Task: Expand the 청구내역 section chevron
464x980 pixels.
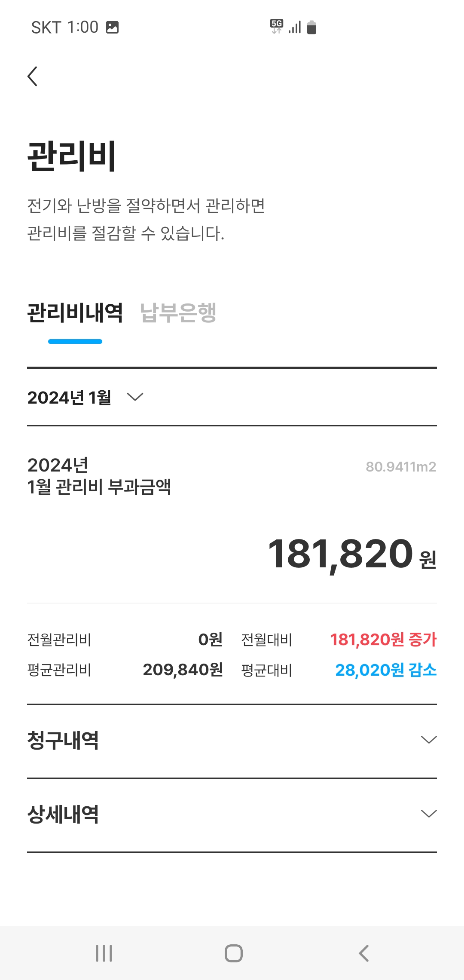Action: coord(429,739)
